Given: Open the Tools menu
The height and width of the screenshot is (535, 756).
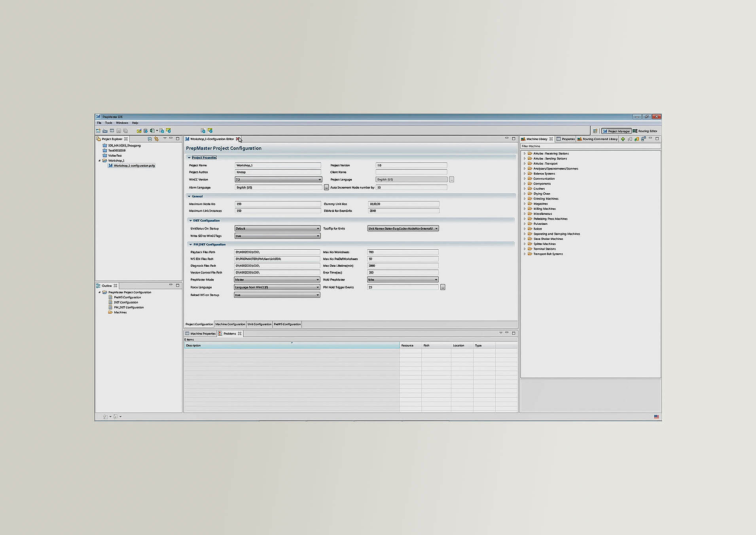Looking at the screenshot, I should 108,123.
